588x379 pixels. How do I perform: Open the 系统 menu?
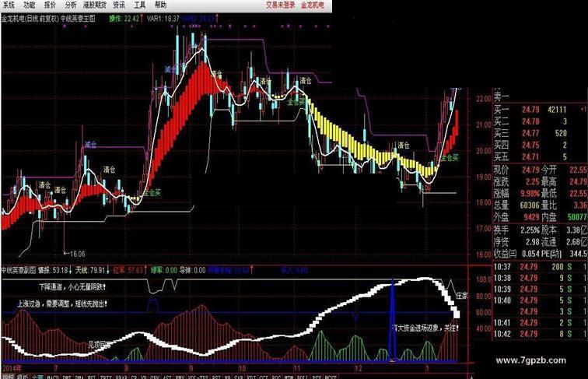click(9, 5)
